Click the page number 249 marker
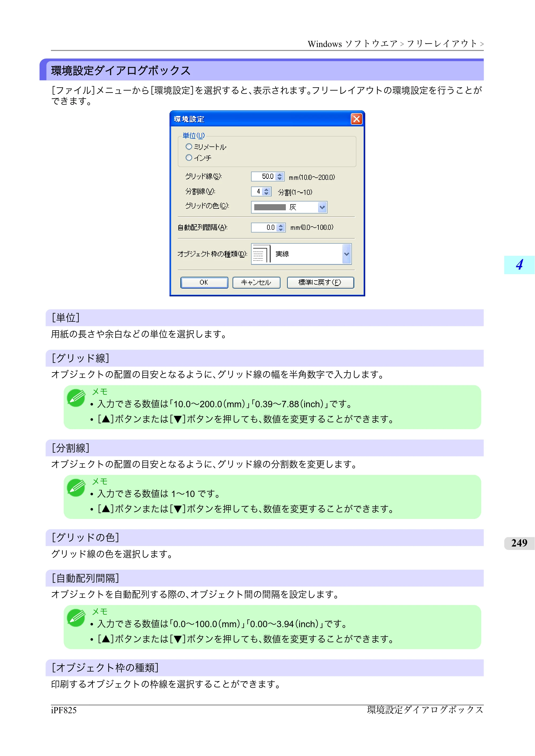535x756 pixels. pos(519,543)
